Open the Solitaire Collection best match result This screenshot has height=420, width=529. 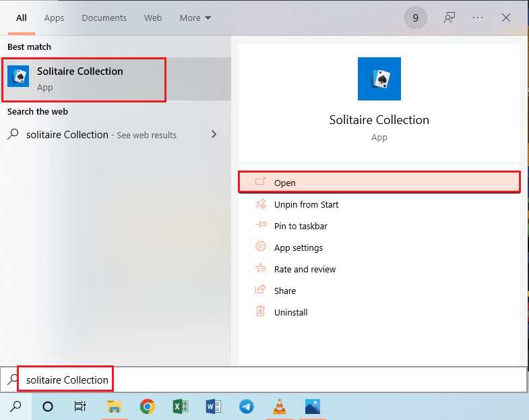pyautogui.click(x=116, y=79)
